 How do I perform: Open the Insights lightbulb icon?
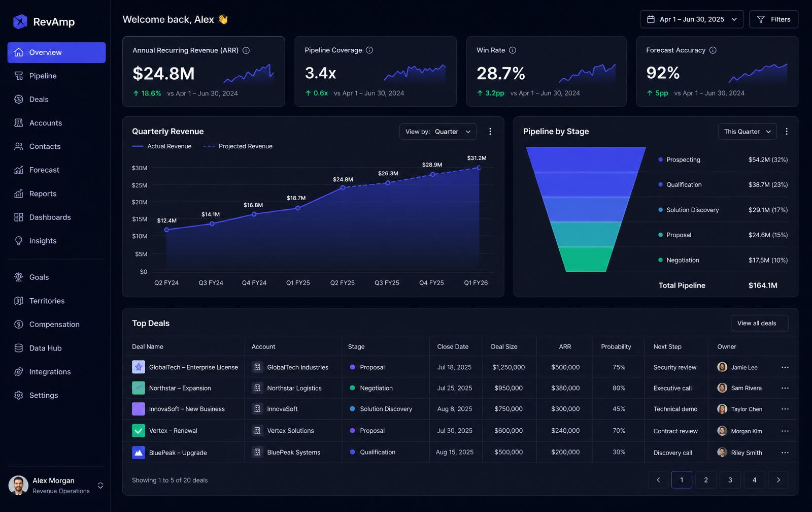[x=19, y=241]
